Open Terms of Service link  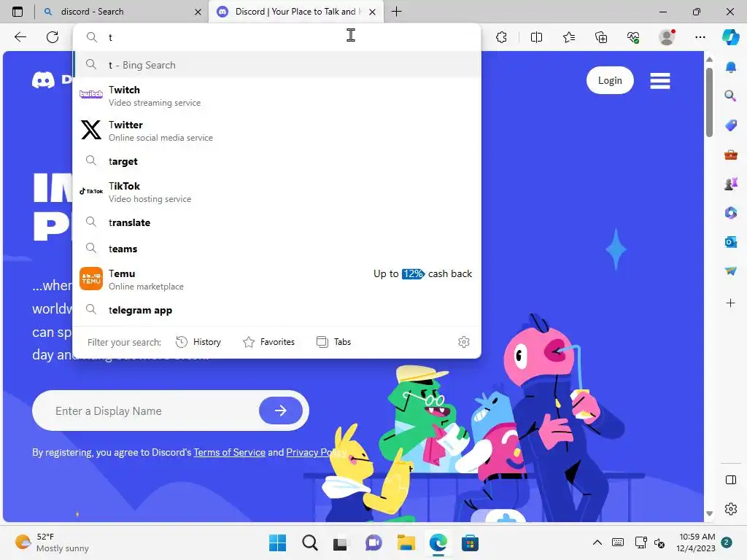pos(229,452)
